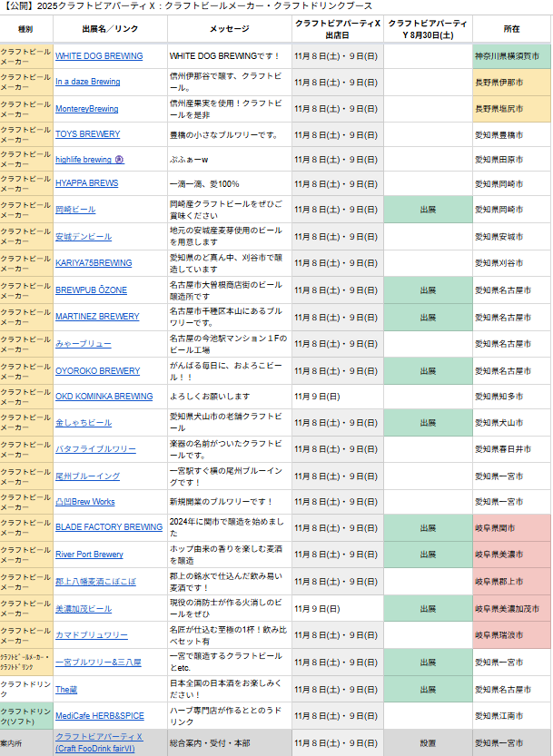Viewport: 553px width, 756px height.
Task: Open the カマドブリュワリー link
Action: (92, 635)
